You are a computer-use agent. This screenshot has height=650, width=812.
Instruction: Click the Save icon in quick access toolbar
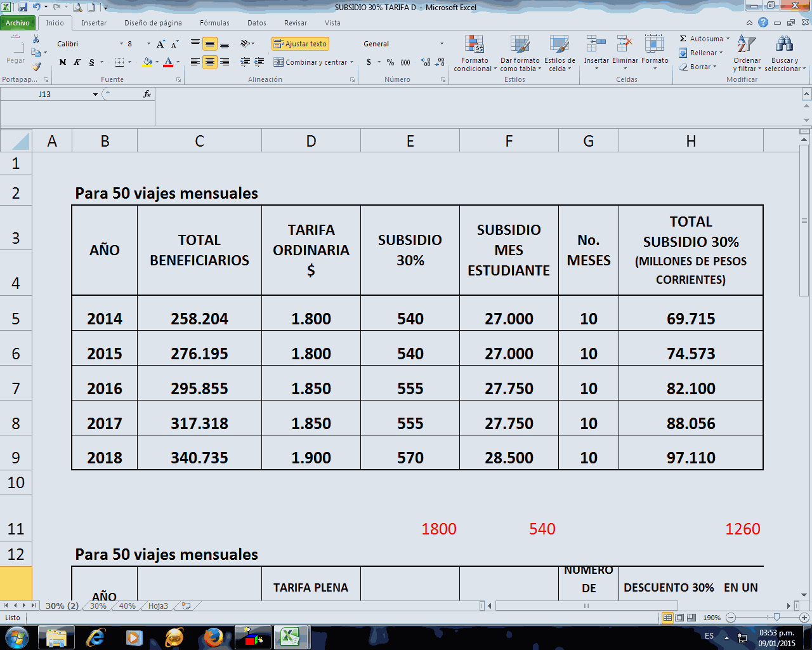coord(23,8)
